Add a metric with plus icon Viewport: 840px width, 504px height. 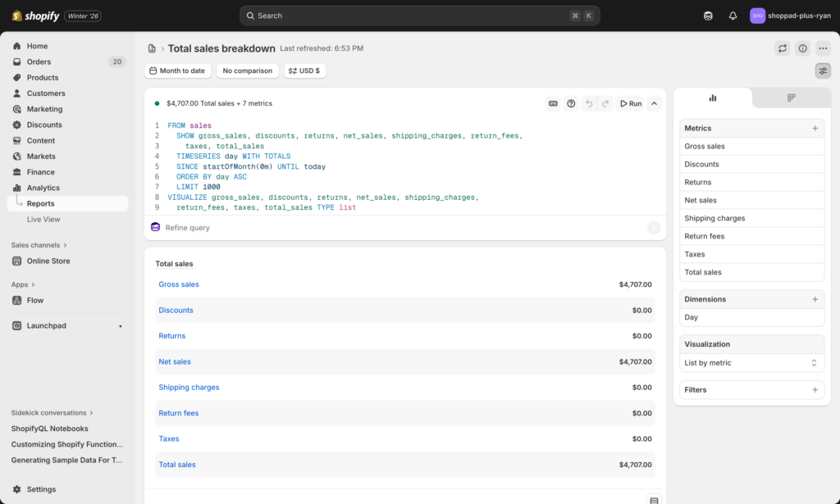[815, 129]
